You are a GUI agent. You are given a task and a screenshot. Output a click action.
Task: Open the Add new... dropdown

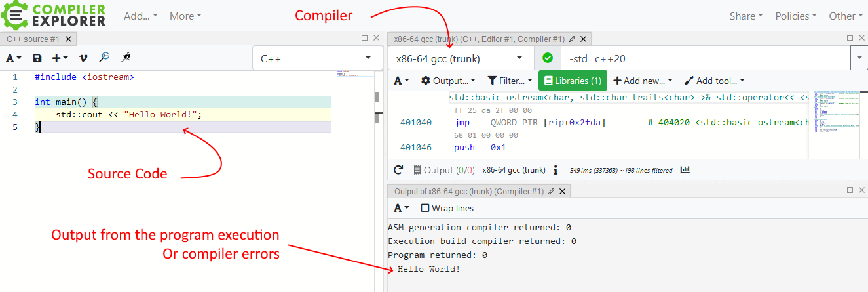[x=643, y=81]
